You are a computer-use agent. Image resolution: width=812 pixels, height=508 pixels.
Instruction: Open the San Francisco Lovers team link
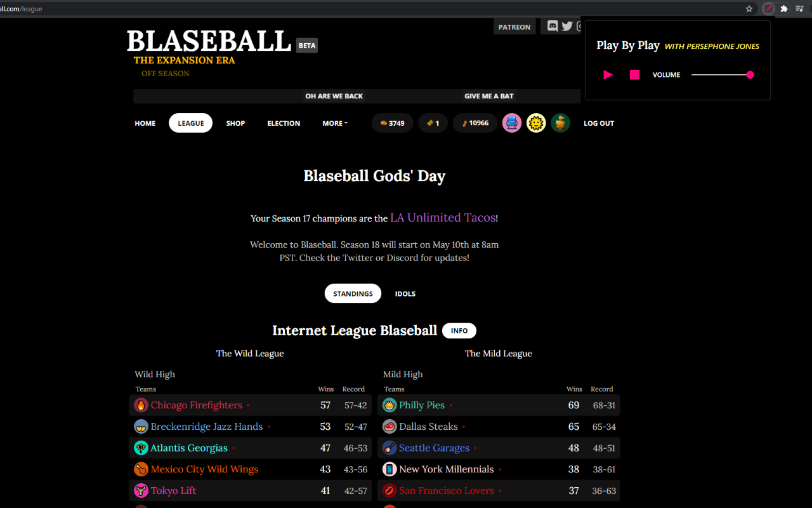tap(447, 490)
